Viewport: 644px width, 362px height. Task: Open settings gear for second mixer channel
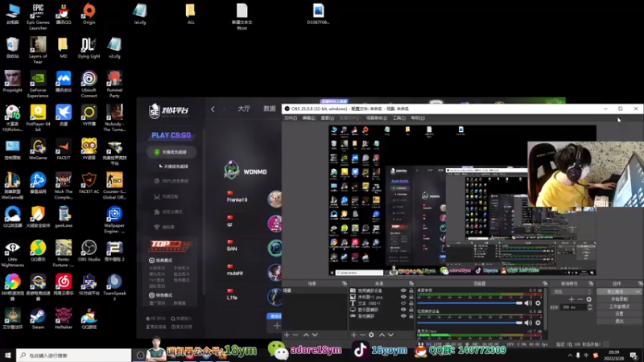click(538, 323)
